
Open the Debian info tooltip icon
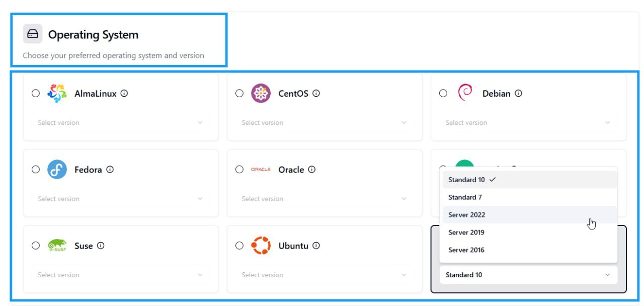pos(518,93)
